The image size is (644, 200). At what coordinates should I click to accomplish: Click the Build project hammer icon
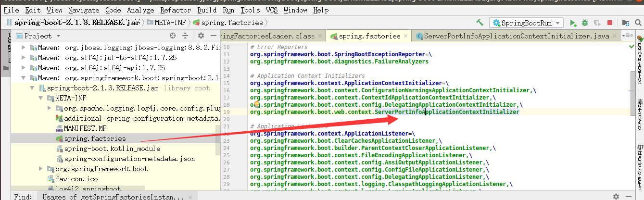click(x=480, y=23)
